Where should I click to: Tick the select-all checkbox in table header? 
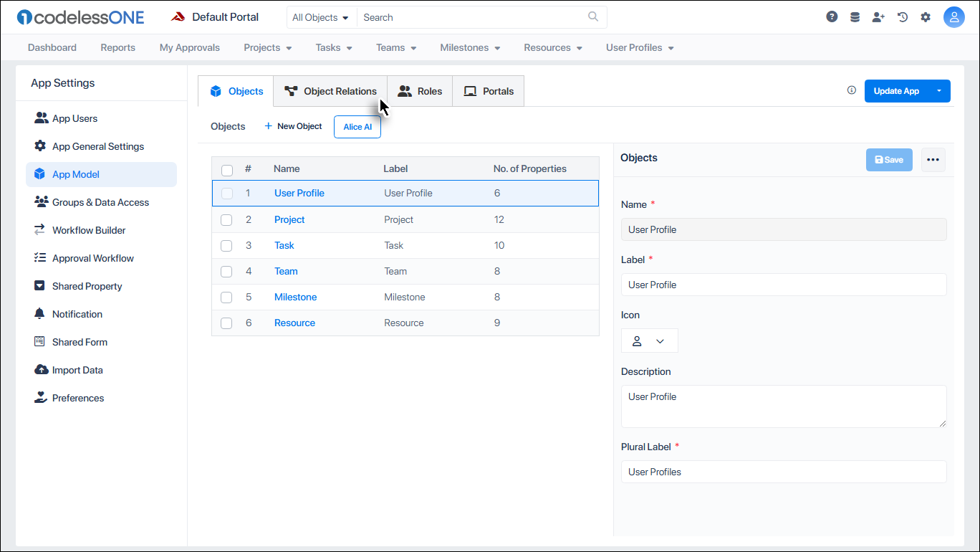tap(227, 170)
